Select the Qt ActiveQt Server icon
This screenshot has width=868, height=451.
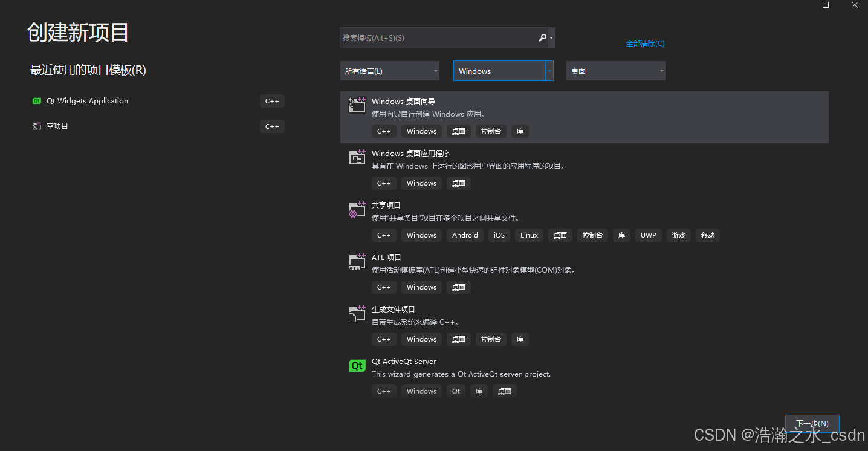pyautogui.click(x=357, y=366)
